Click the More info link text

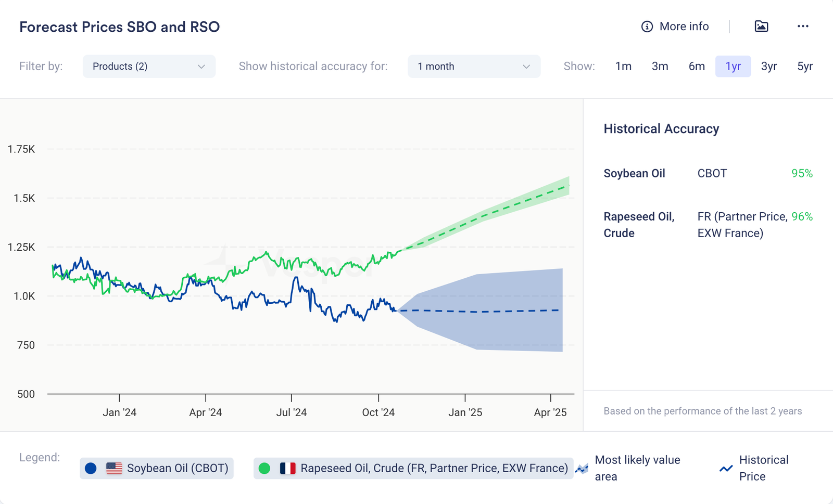tap(684, 27)
